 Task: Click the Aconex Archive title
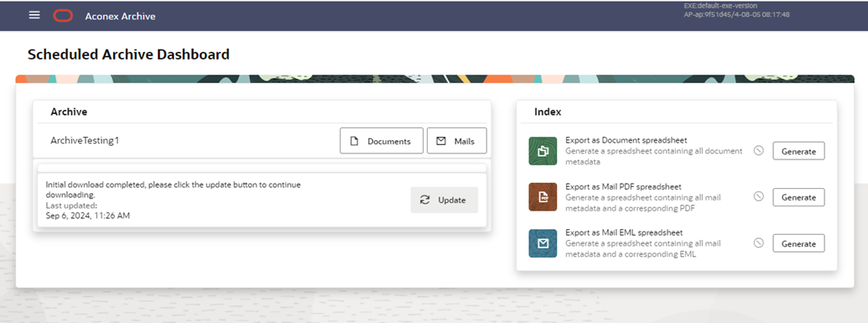pyautogui.click(x=120, y=16)
